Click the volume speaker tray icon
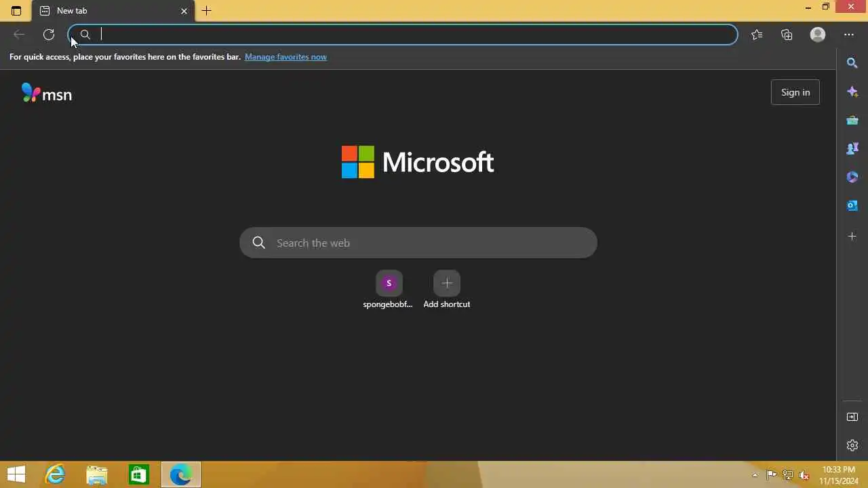The width and height of the screenshot is (868, 488). [804, 475]
